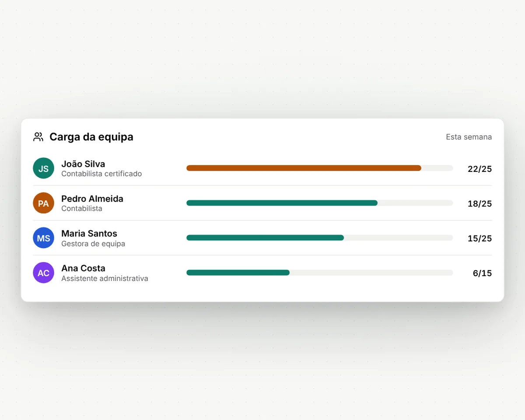Select the name Pedro Almeida
525x420 pixels.
pos(92,199)
